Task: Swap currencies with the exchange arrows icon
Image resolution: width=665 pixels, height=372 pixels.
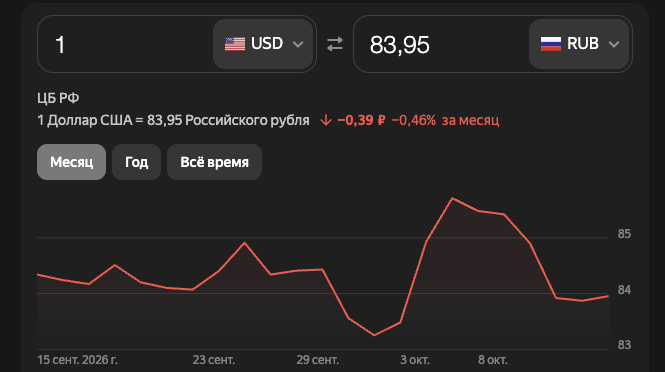Action: (335, 44)
